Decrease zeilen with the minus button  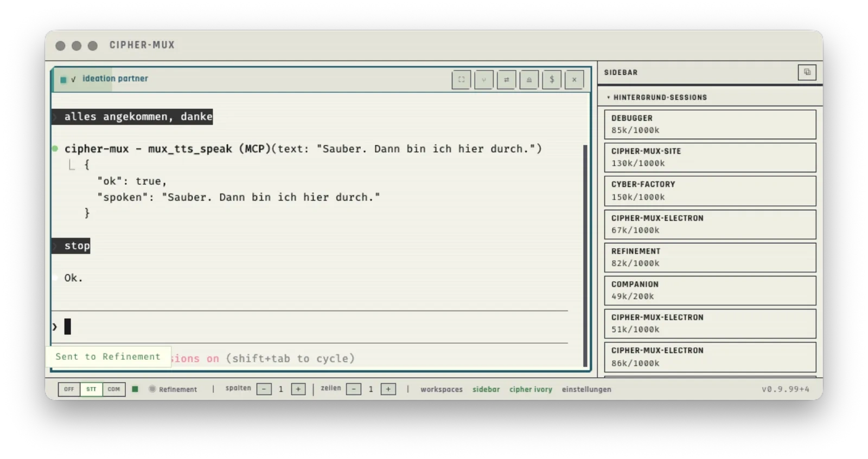click(x=354, y=389)
